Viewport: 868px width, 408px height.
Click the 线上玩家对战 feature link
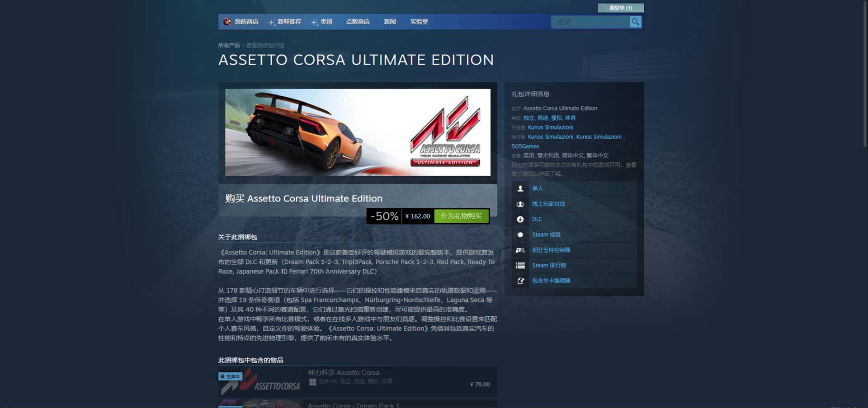click(548, 204)
